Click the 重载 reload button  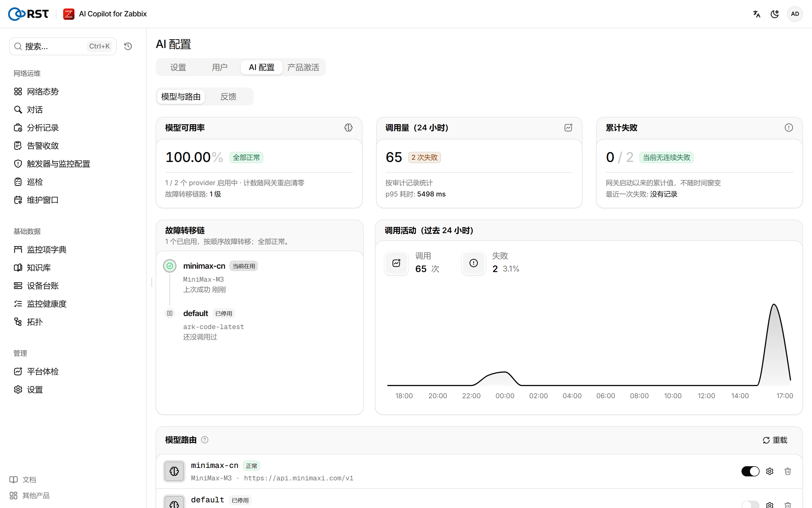tap(775, 440)
